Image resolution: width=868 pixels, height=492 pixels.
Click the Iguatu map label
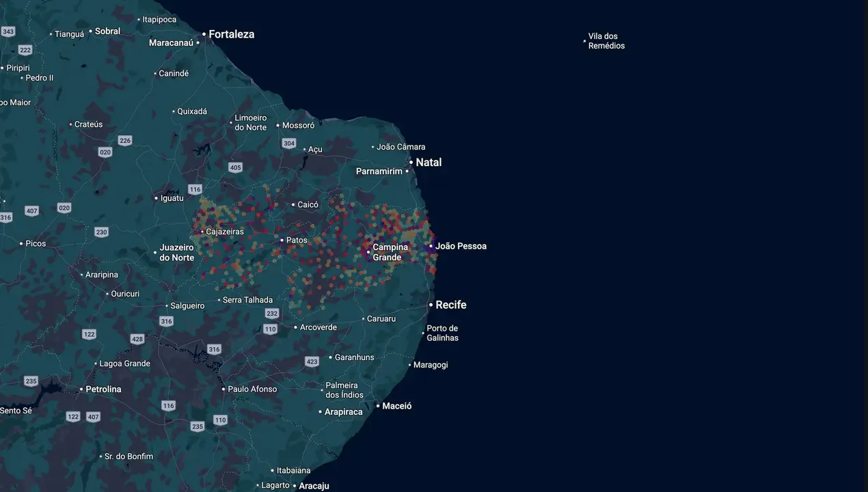click(172, 198)
